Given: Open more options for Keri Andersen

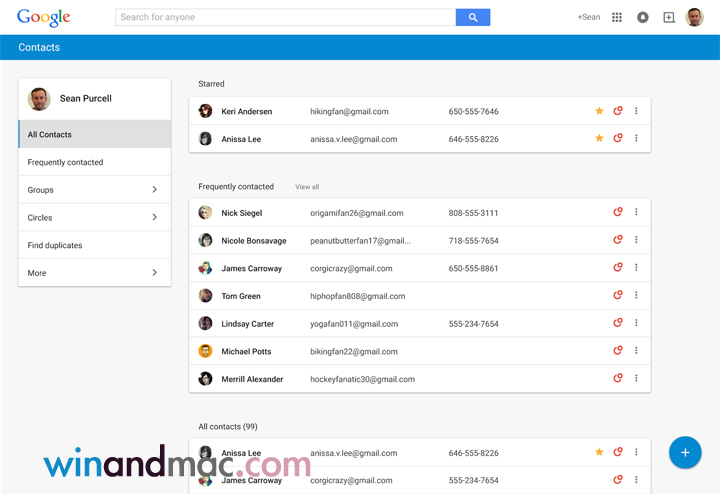Looking at the screenshot, I should pos(636,111).
